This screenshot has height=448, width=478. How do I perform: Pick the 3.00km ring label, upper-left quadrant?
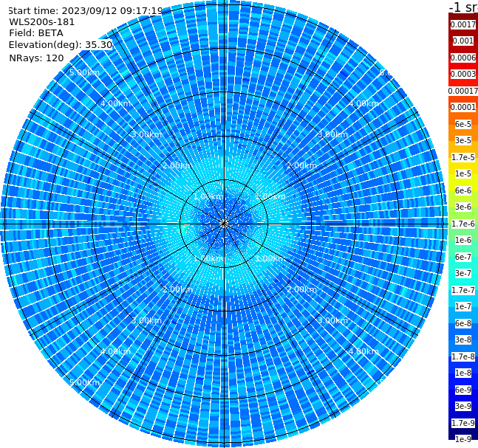click(x=146, y=134)
